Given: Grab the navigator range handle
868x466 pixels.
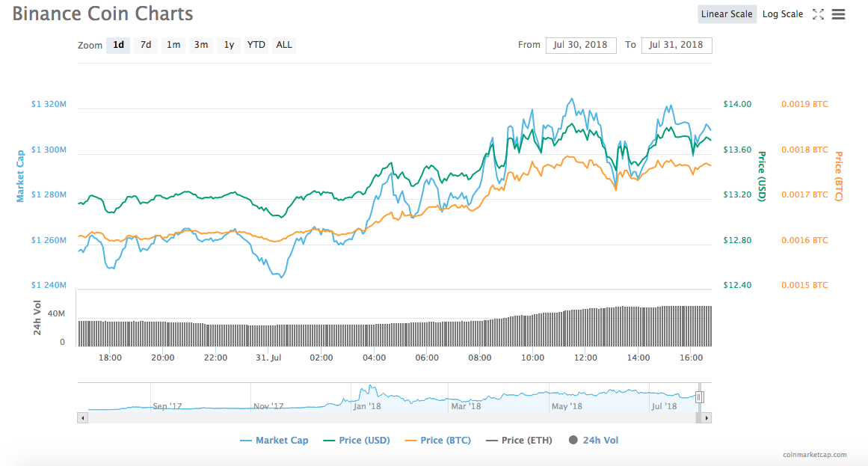Looking at the screenshot, I should click(700, 396).
